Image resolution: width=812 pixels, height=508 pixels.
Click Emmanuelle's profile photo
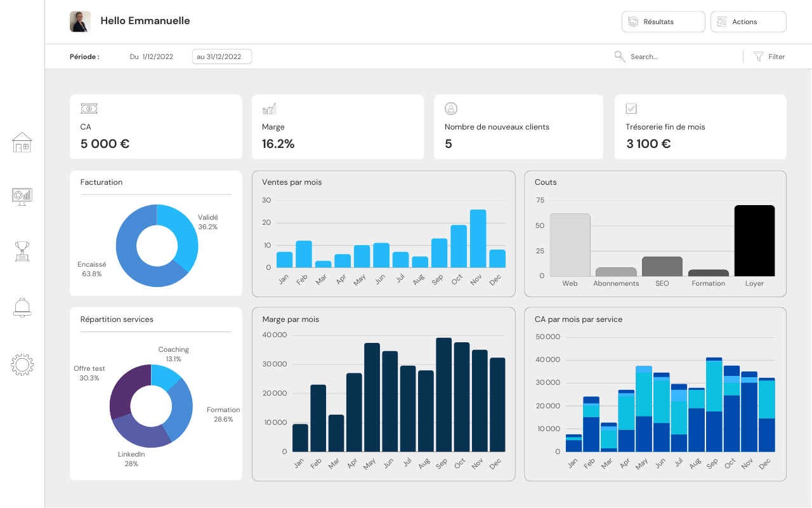click(80, 22)
